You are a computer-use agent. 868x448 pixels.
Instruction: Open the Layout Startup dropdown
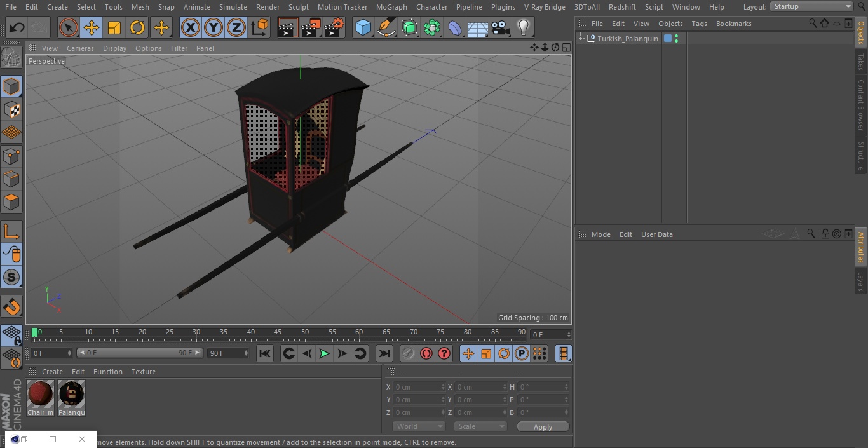click(812, 6)
